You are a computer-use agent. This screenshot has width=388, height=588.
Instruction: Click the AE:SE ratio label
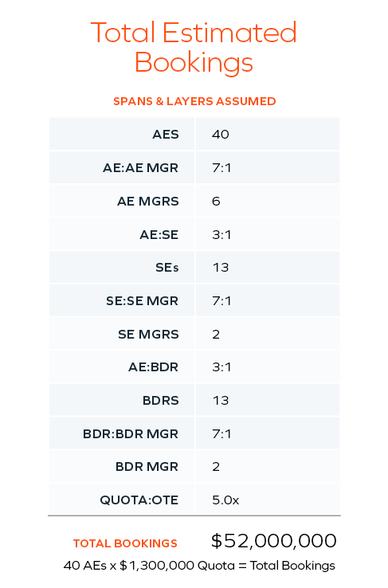point(159,234)
